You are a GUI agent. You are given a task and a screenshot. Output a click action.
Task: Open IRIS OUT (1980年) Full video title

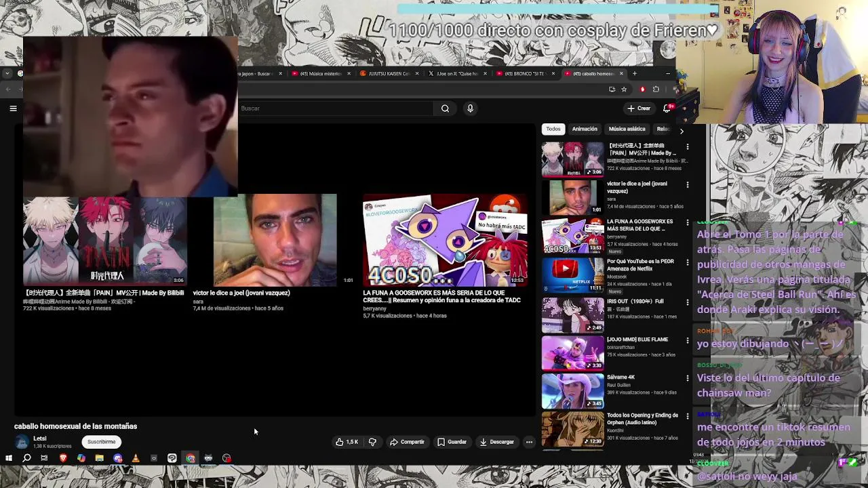(x=635, y=302)
